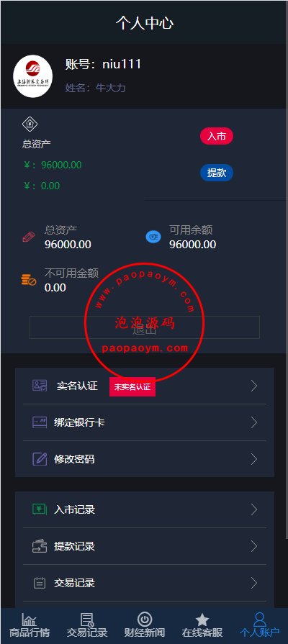This screenshot has width=288, height=644.
Task: Switch to the 商品行情 bottom tab
Action: pyautogui.click(x=30, y=625)
